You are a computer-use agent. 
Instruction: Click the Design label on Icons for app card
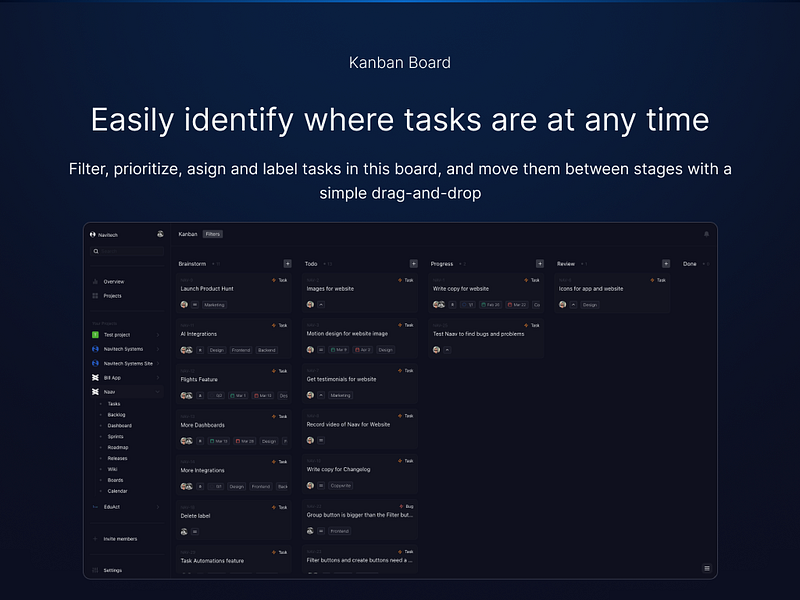pos(590,305)
